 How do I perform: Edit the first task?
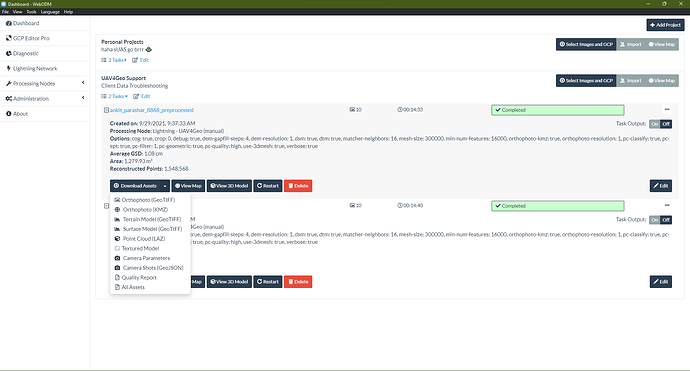click(661, 186)
